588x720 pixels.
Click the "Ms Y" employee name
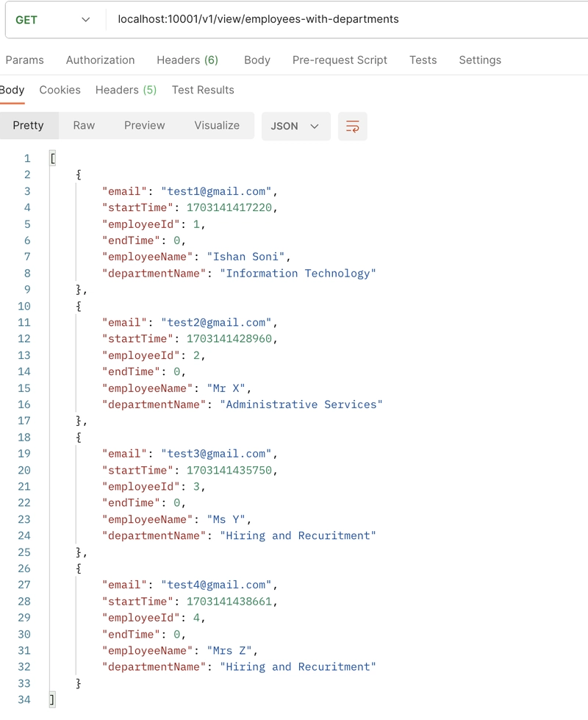(x=226, y=519)
